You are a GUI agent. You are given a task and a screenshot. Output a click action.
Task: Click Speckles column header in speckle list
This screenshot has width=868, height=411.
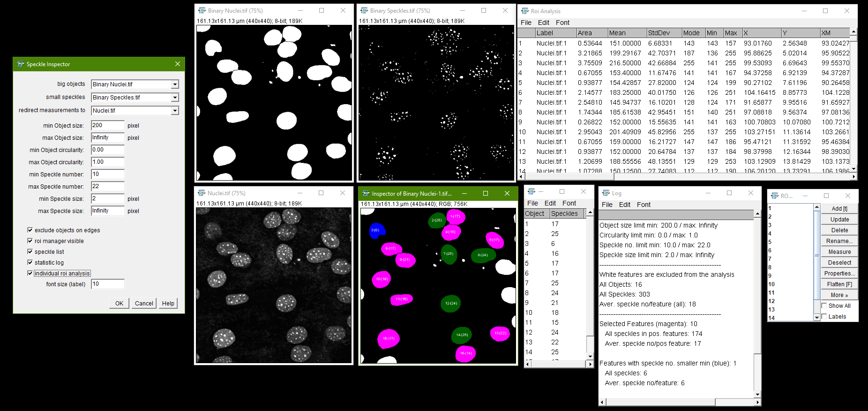pos(567,213)
